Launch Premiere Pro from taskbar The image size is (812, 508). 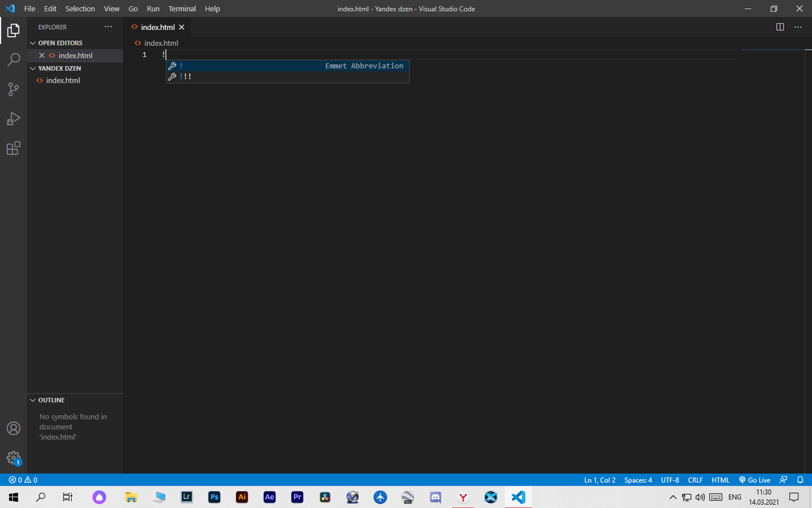[297, 497]
